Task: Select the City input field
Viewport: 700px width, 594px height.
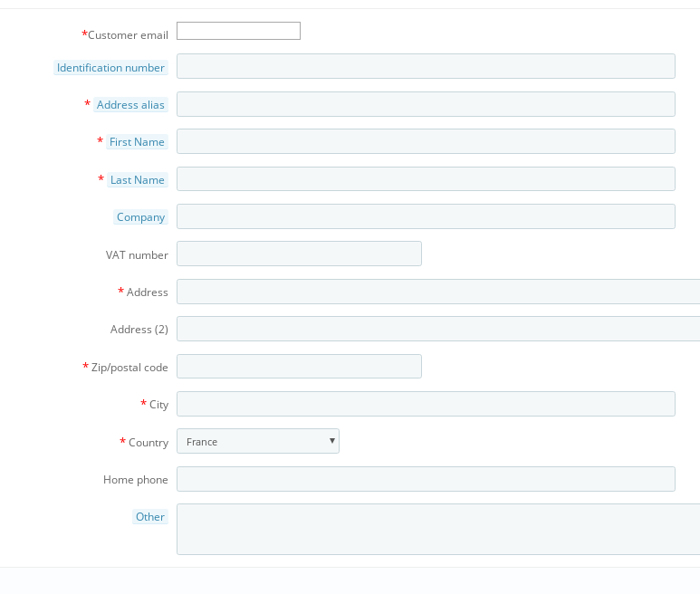Action: pos(426,404)
